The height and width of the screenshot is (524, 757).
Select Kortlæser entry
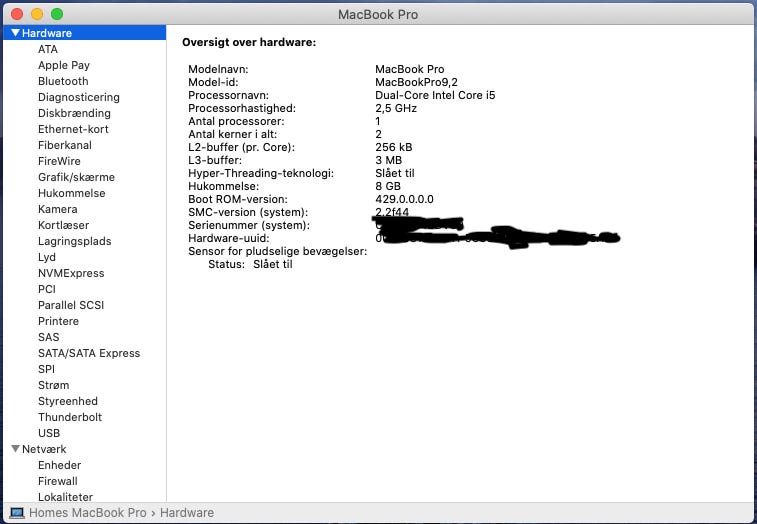click(x=63, y=225)
